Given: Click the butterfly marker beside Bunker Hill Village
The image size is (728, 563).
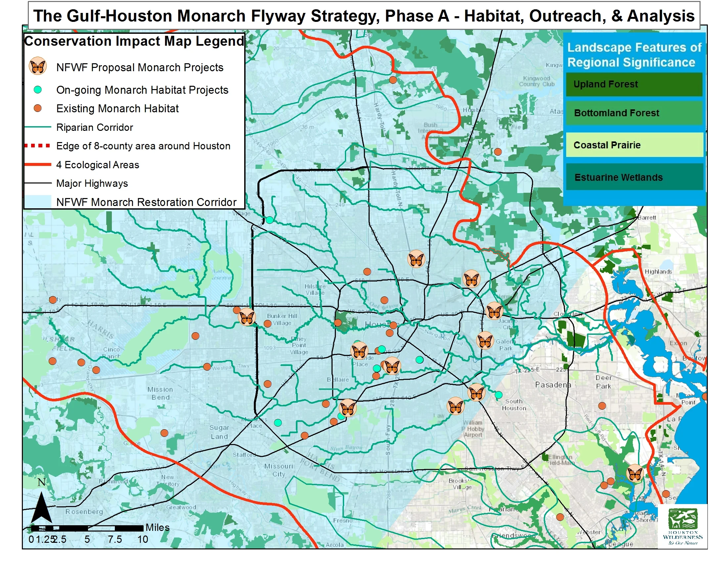Looking at the screenshot, I should click(247, 317).
